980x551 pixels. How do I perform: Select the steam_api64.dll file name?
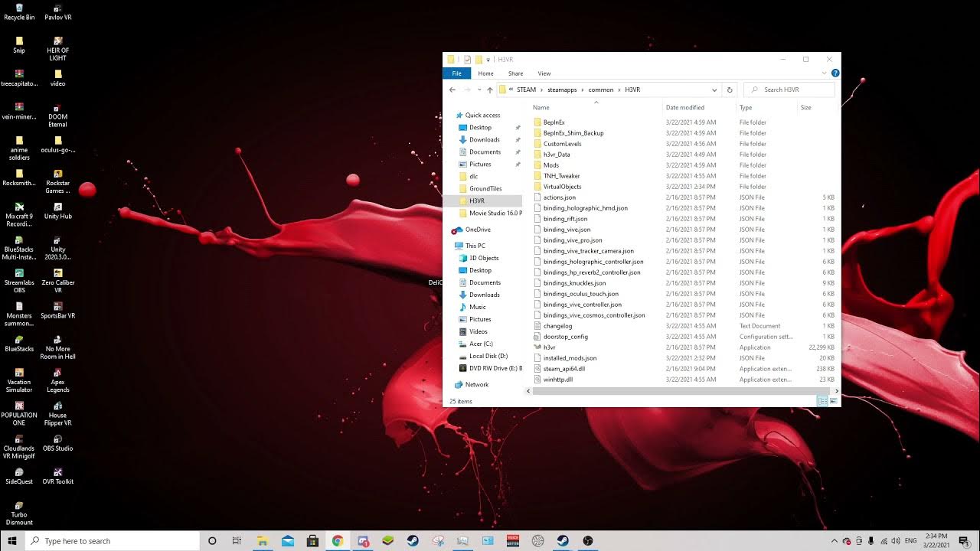pyautogui.click(x=564, y=369)
